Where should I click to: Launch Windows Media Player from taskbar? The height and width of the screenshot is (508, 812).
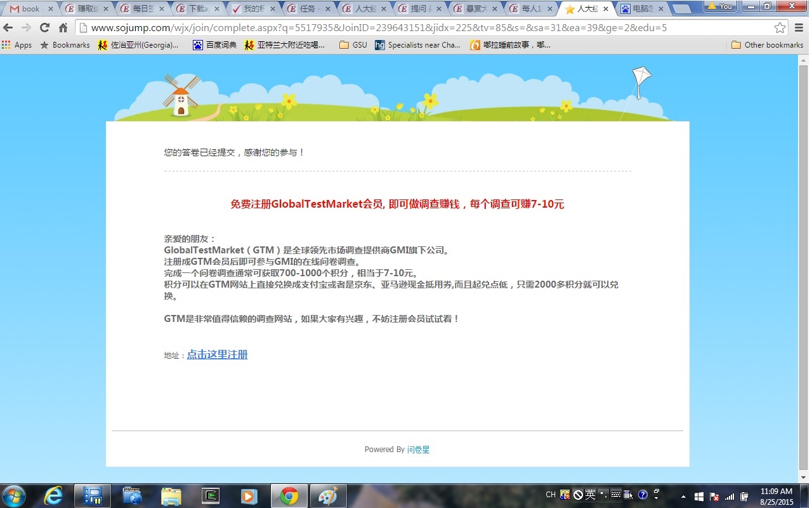coord(250,495)
